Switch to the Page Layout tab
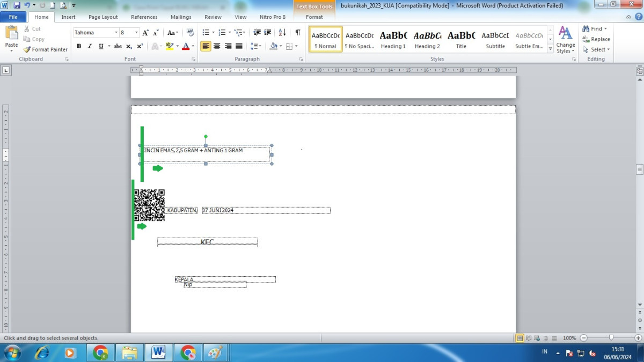This screenshot has width=644, height=362. point(103,17)
